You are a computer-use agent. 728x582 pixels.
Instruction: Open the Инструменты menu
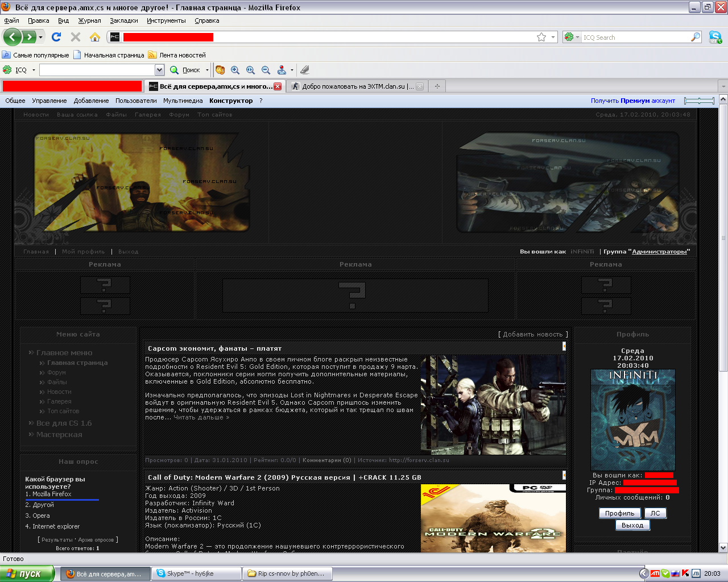(x=166, y=20)
